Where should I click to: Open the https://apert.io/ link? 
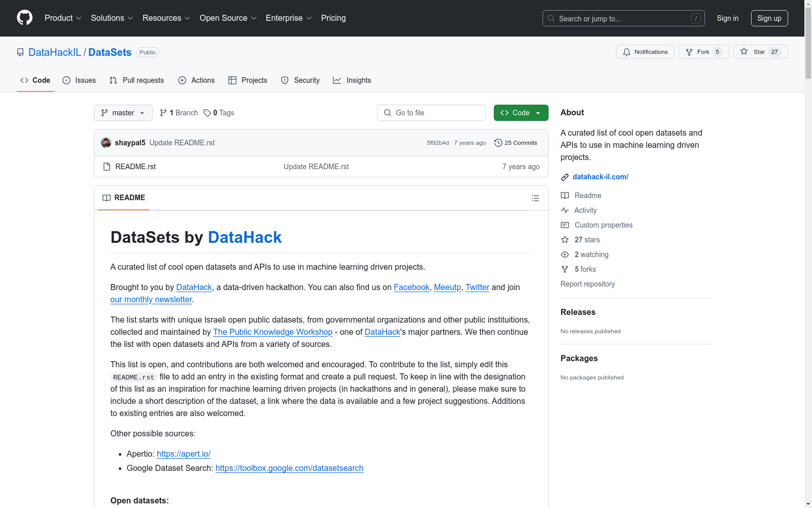184,454
